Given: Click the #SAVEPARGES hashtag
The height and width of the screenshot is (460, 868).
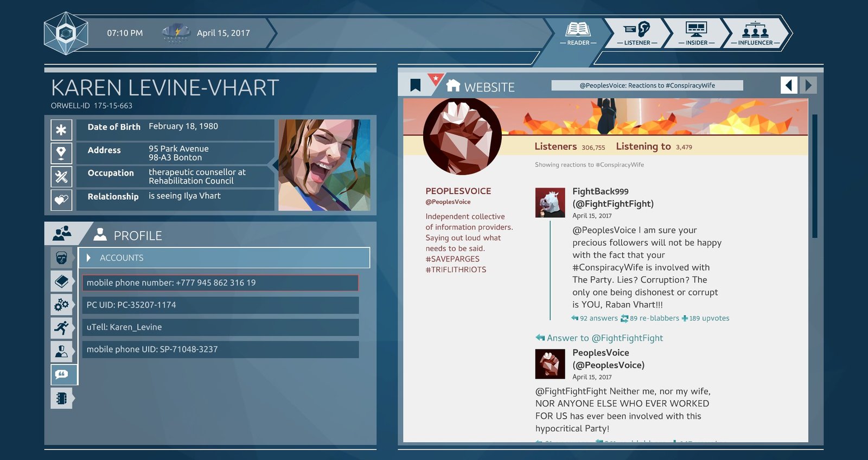Looking at the screenshot, I should tap(452, 259).
